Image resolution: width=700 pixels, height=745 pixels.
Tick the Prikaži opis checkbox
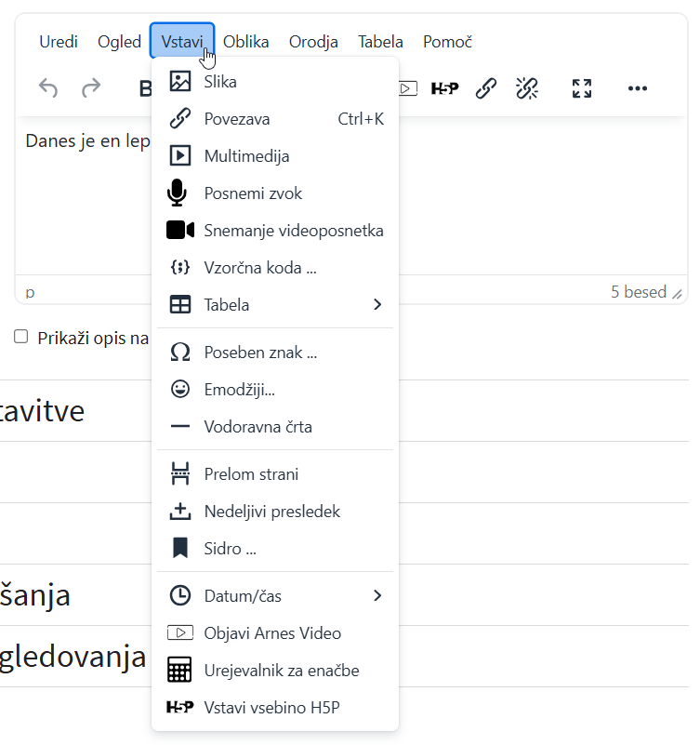point(21,337)
